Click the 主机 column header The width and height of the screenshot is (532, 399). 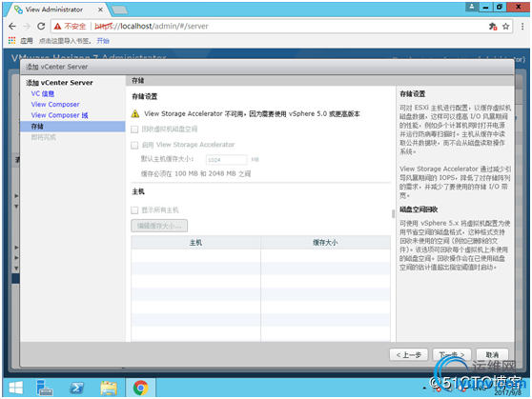195,243
